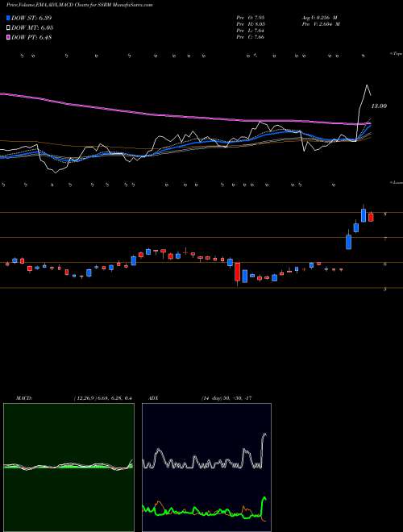
Task: Click the MACD panel title label
Action: (x=23, y=398)
